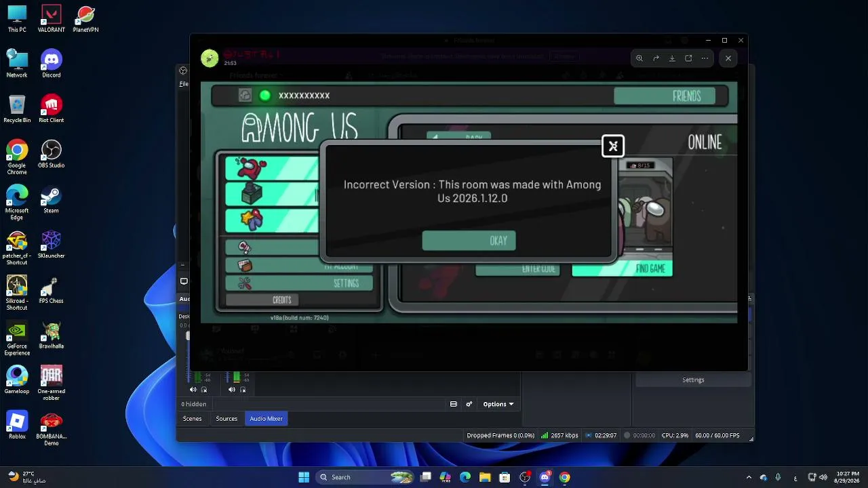Open advanced audio properties gear icon
The image size is (868, 488).
[x=469, y=405]
